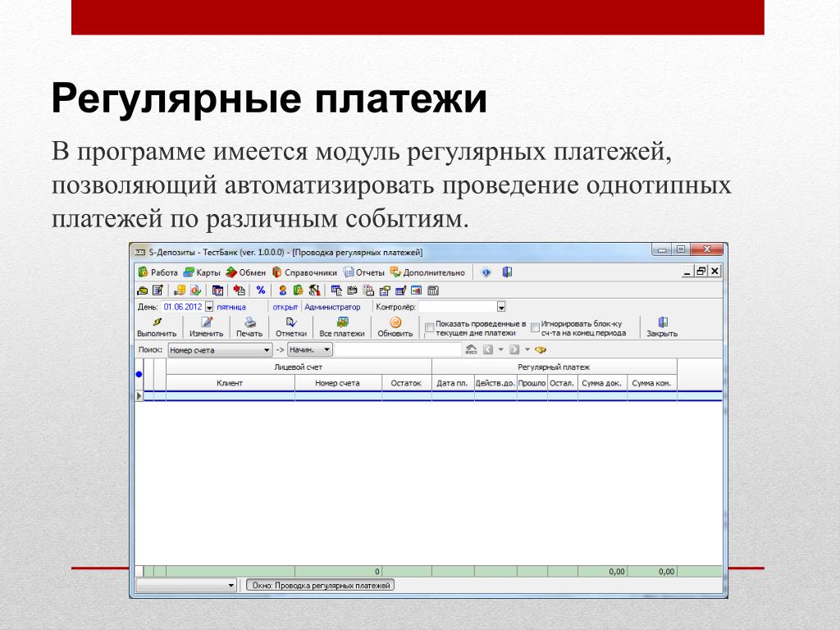Click the 'Отметки' button
Screen dimensions: 840x630
tap(291, 326)
